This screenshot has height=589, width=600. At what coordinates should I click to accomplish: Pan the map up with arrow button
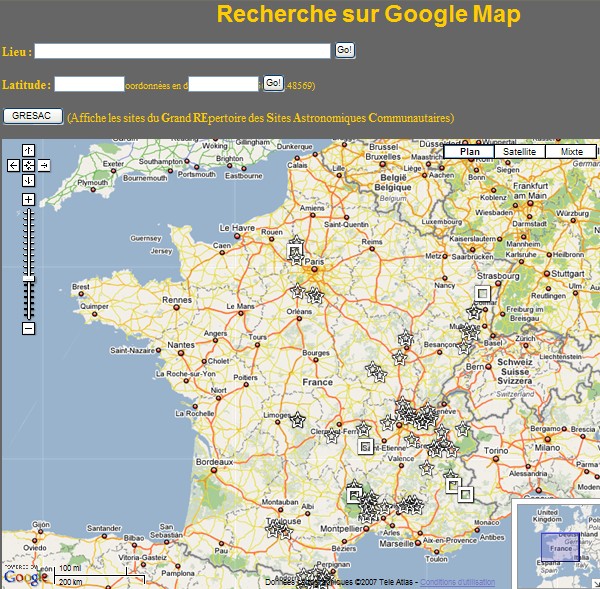pos(28,150)
